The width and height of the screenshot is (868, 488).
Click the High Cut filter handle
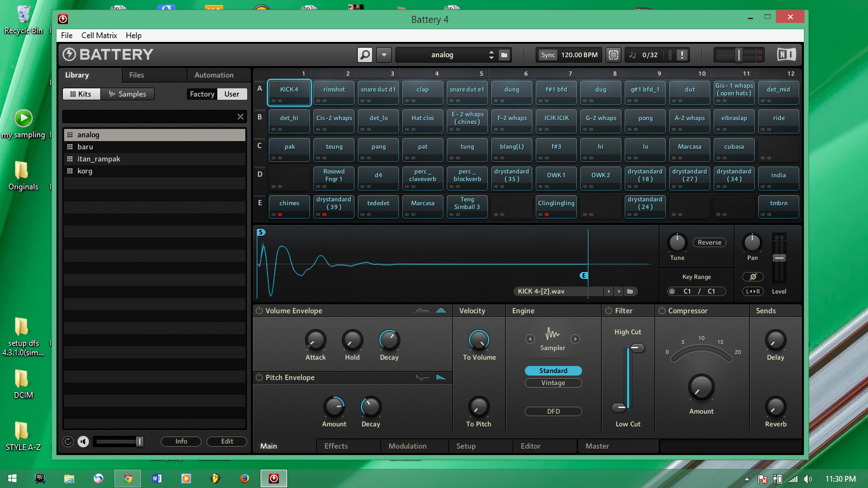(x=637, y=348)
